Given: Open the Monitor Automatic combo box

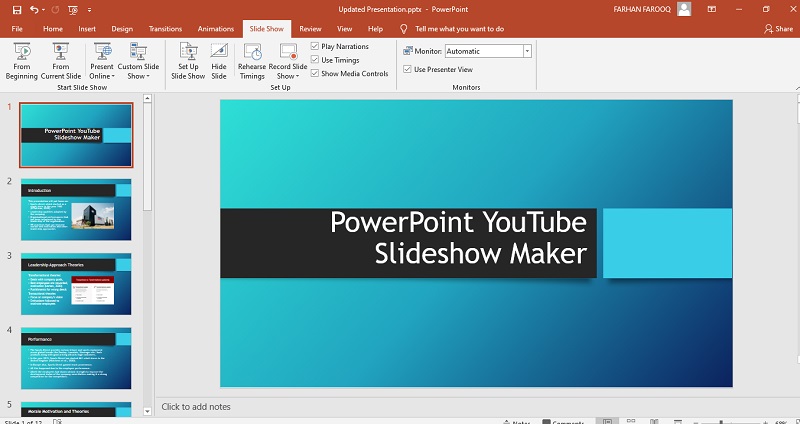Looking at the screenshot, I should tap(488, 51).
